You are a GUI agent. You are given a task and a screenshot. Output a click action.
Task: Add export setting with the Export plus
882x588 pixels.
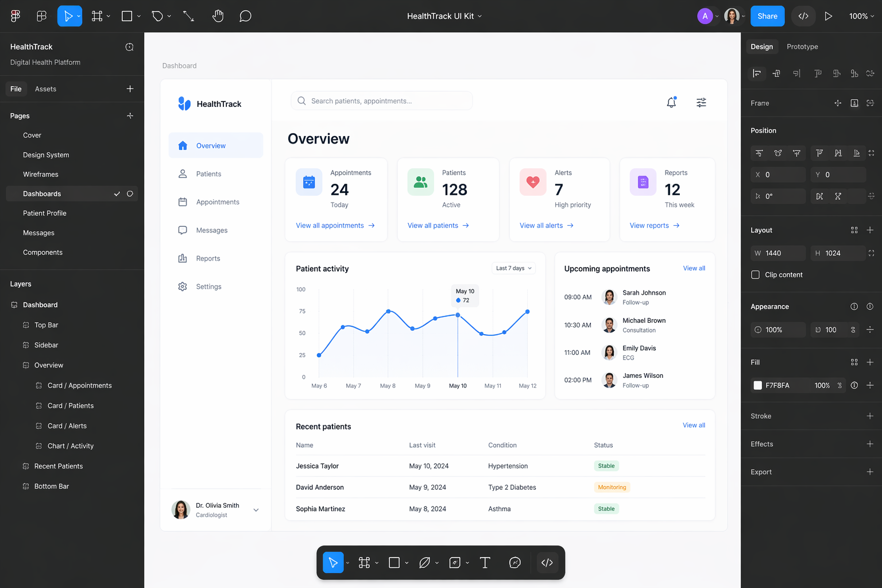tap(870, 472)
